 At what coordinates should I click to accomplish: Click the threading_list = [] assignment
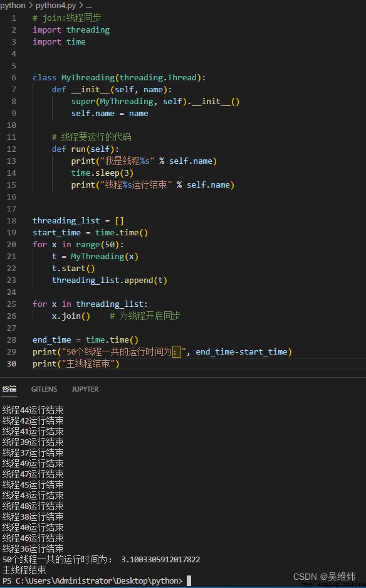pyautogui.click(x=78, y=220)
